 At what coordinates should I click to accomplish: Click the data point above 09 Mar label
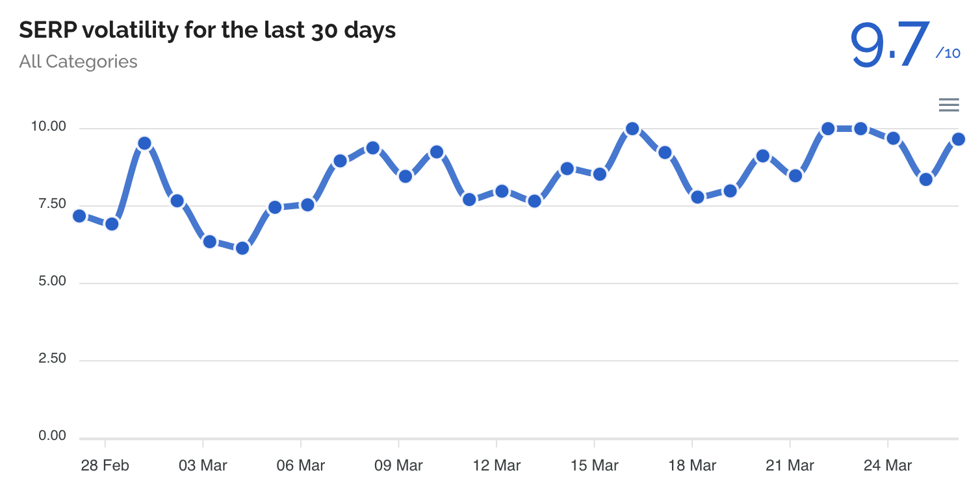coord(405,176)
